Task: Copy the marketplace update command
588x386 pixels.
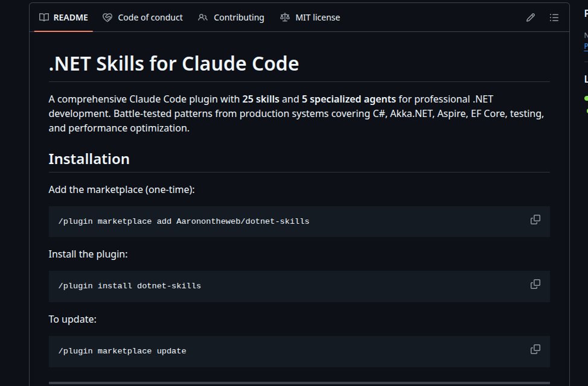Action: [x=535, y=349]
